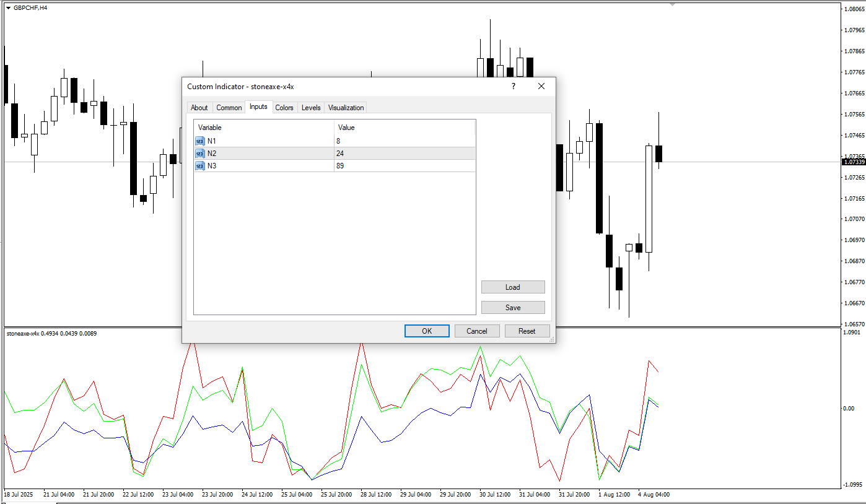Click the chart shift triangle marker
Viewport: 866px width, 504px height.
coord(672,4)
